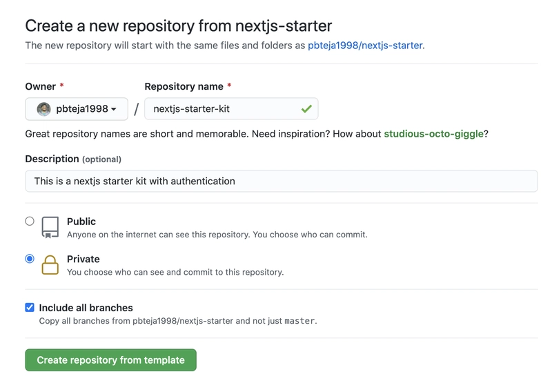Click 'You choose who can see and commit' text

175,272
